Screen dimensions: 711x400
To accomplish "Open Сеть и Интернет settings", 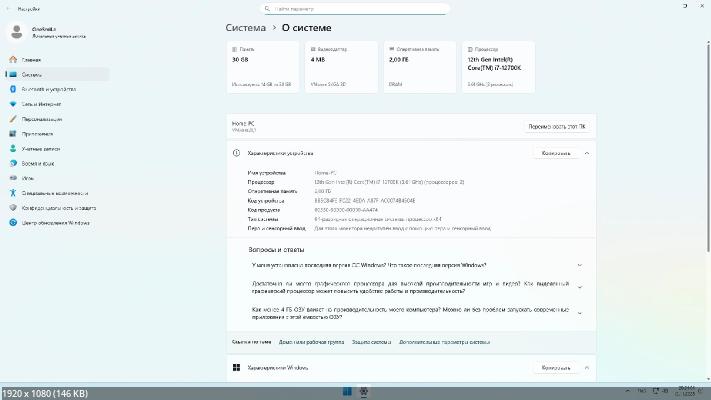I will pos(42,104).
